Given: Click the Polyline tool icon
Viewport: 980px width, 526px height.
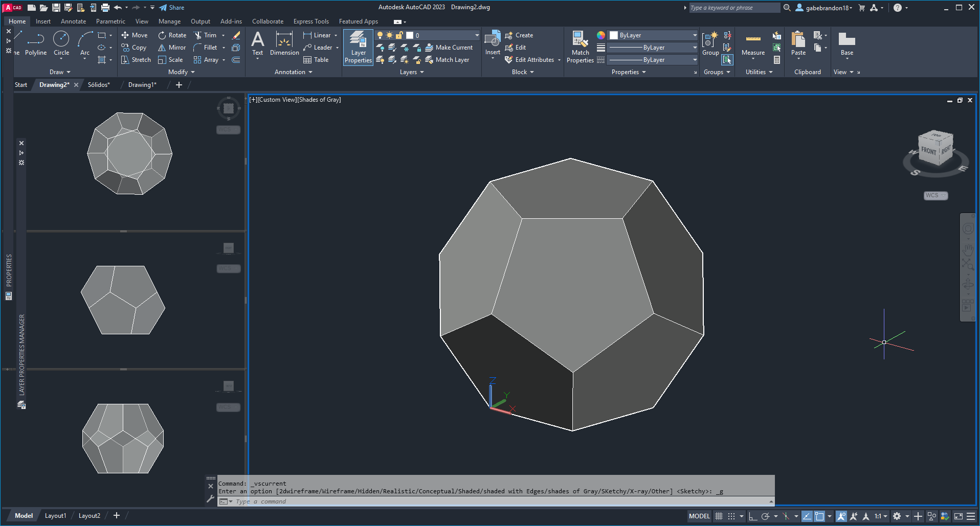Looking at the screenshot, I should [35, 40].
